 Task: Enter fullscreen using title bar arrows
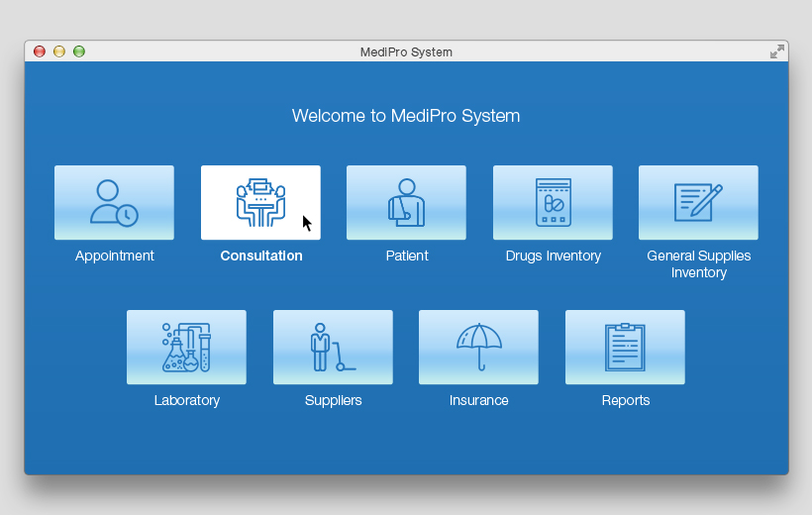pyautogui.click(x=777, y=51)
